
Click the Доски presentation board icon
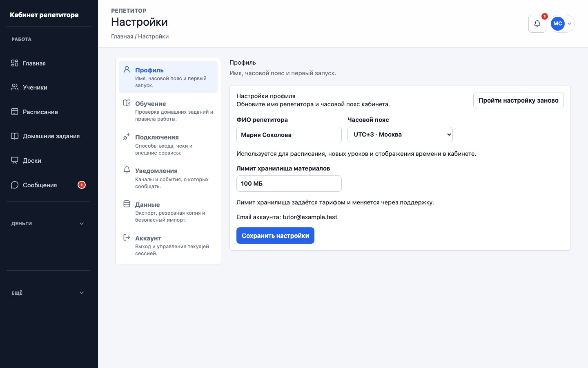(x=15, y=160)
